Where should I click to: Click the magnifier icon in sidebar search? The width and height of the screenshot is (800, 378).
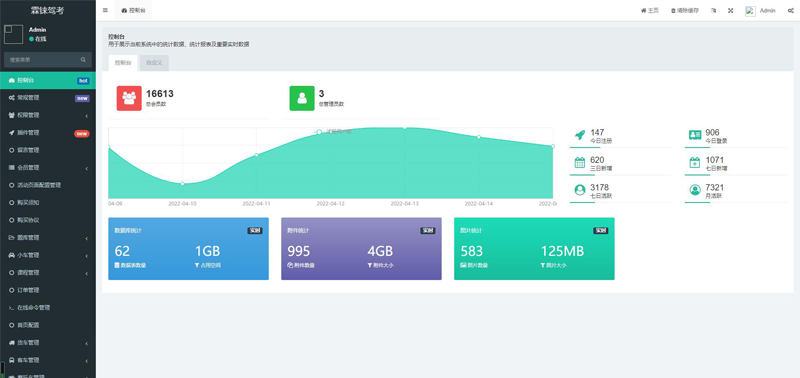pos(83,60)
